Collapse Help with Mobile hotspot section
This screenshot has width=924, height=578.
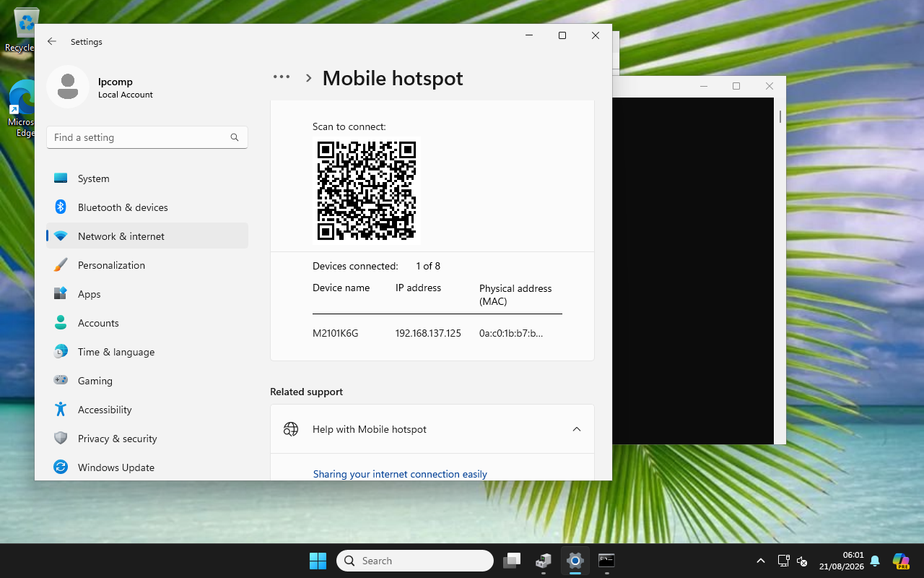point(577,429)
